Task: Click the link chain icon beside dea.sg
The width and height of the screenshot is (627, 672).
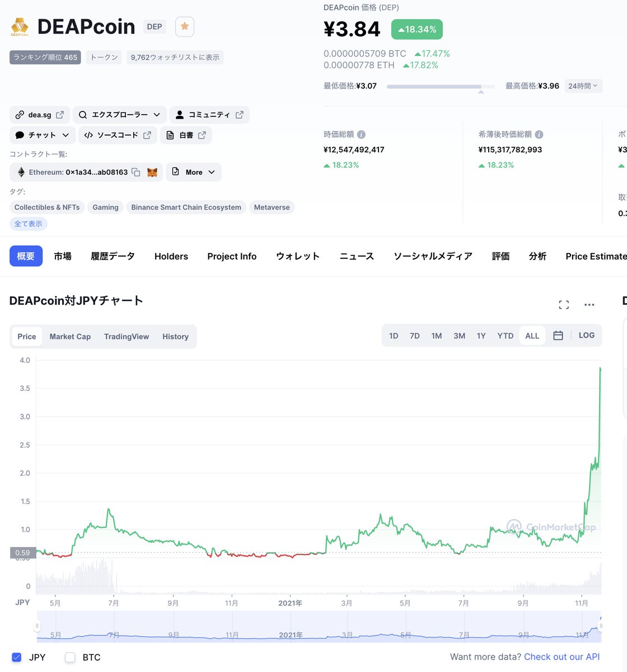Action: tap(20, 115)
